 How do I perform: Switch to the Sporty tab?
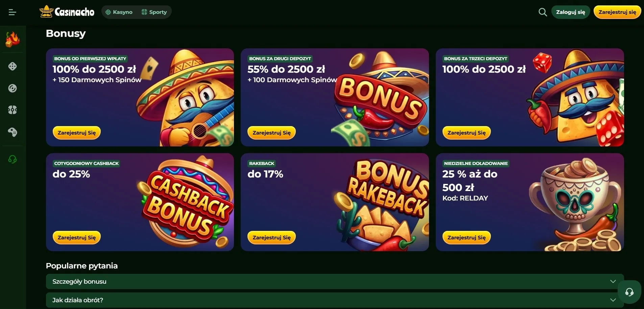154,12
